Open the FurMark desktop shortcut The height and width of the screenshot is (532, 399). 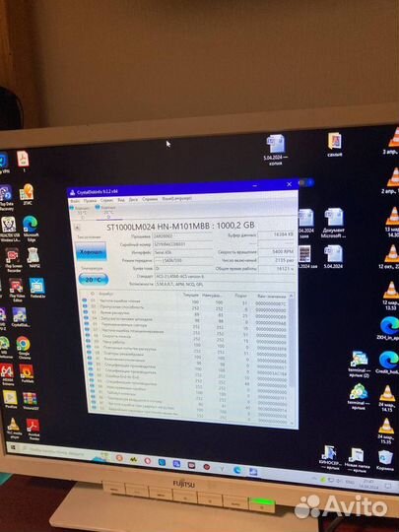coord(27,372)
